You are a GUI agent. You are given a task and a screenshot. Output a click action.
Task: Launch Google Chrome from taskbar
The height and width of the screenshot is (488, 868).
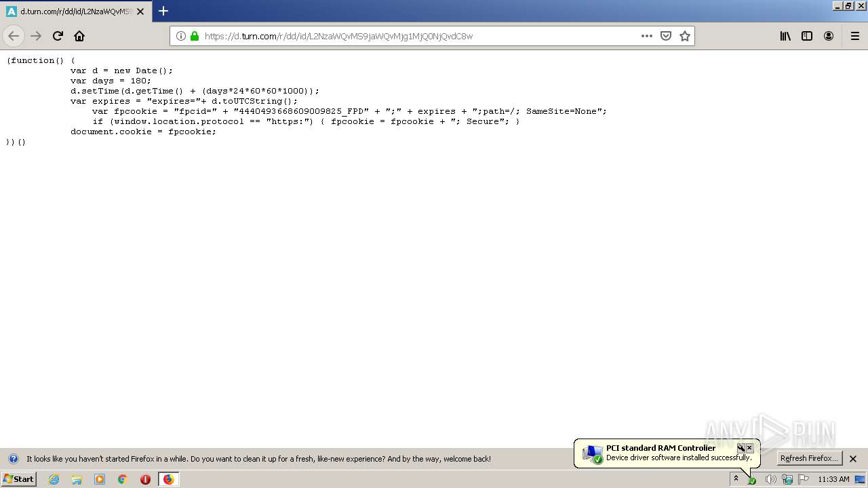tap(123, 479)
